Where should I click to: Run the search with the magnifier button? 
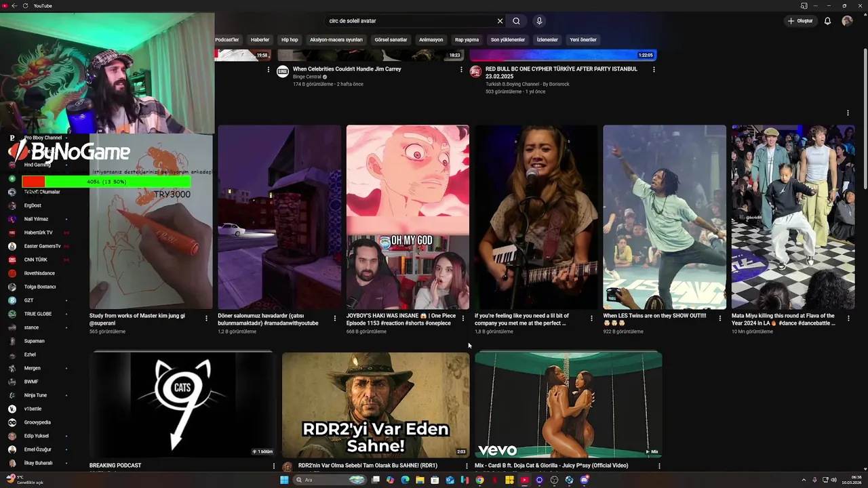tap(516, 21)
